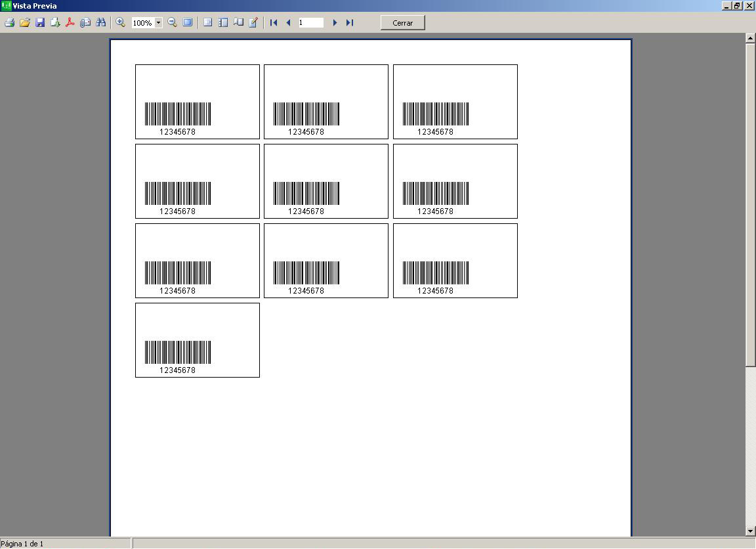Send the report by e-mail via the paperclip icon
Screen dimensions: 756x549
tap(85, 23)
